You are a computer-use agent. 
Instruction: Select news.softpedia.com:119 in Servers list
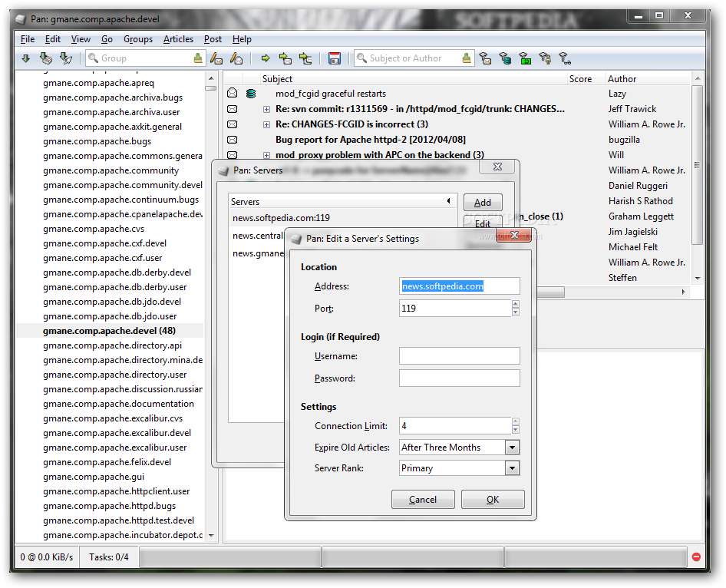[342, 218]
